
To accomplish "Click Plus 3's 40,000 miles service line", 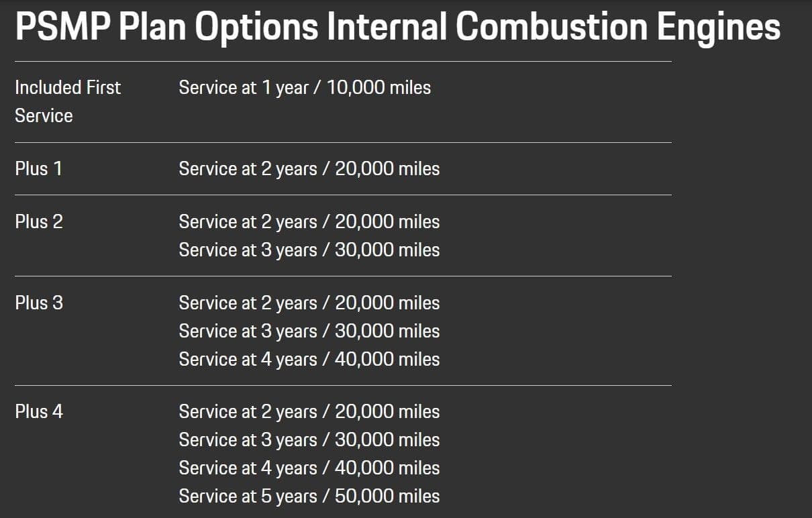I will tap(309, 360).
